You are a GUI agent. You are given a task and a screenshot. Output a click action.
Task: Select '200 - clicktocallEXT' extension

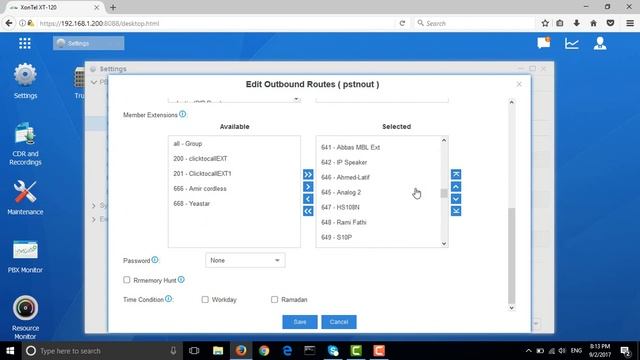tap(234, 158)
